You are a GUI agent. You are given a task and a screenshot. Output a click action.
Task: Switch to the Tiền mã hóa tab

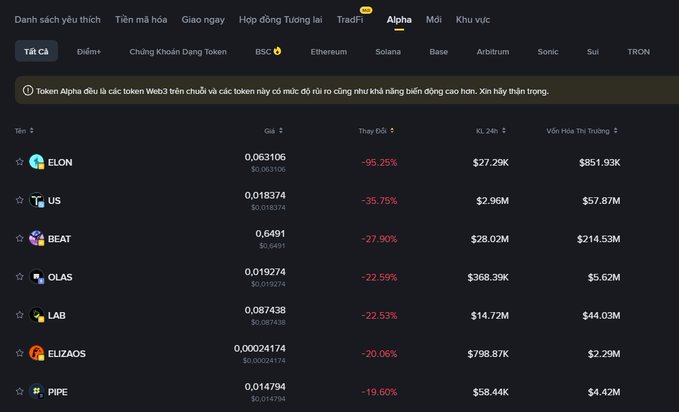point(141,19)
